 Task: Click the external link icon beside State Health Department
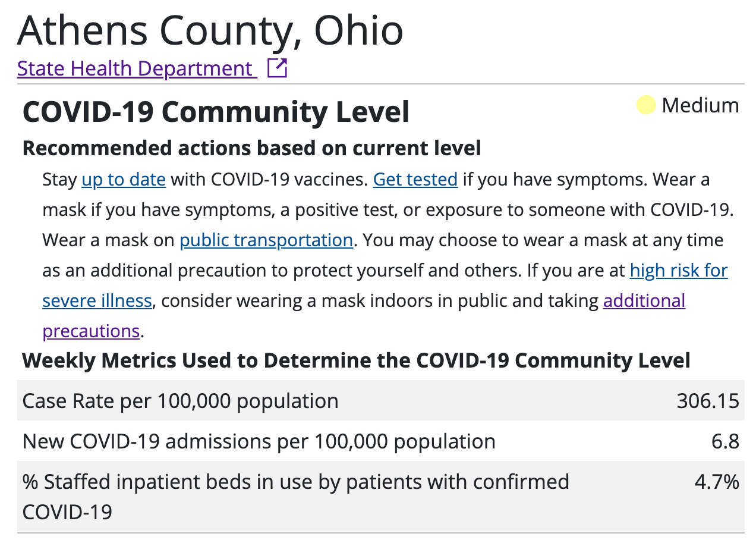[277, 68]
